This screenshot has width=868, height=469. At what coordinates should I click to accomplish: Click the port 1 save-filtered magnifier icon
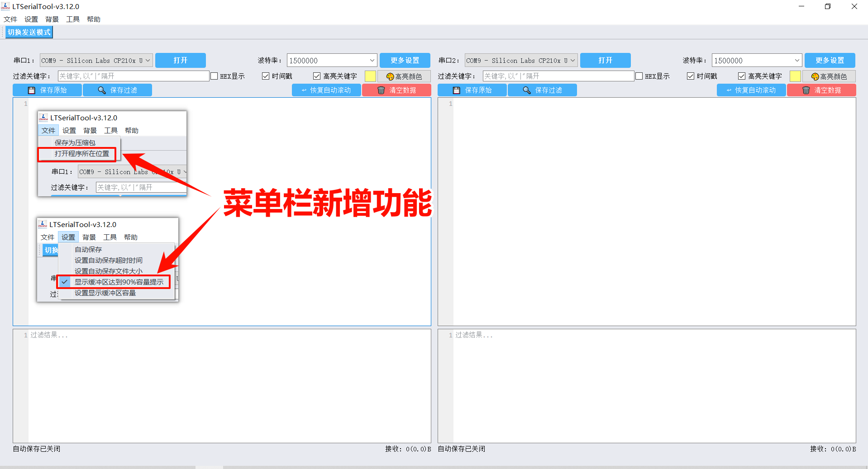102,90
